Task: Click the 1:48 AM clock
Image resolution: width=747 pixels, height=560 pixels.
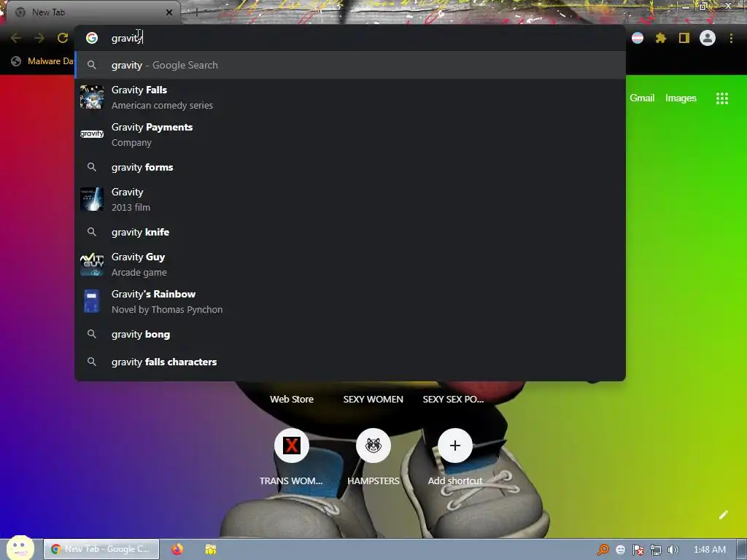Action: point(709,550)
